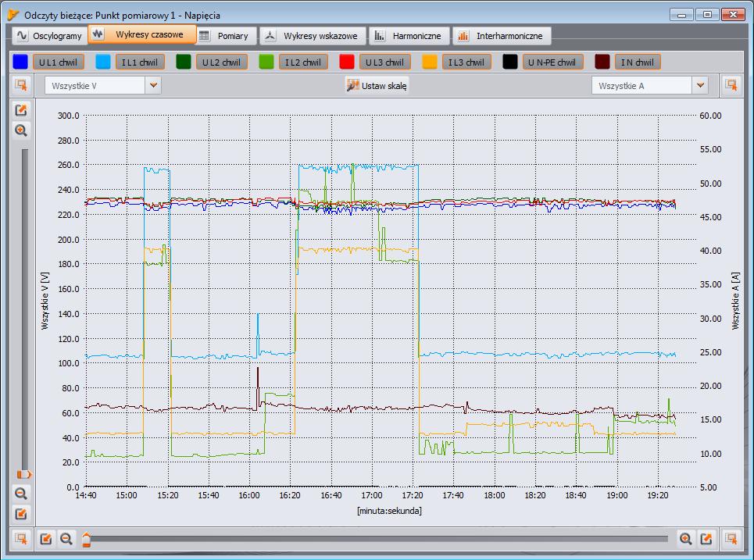The height and width of the screenshot is (560, 754).
Task: Click the '[minuta:sekunda]' time axis label
Action: click(x=390, y=511)
